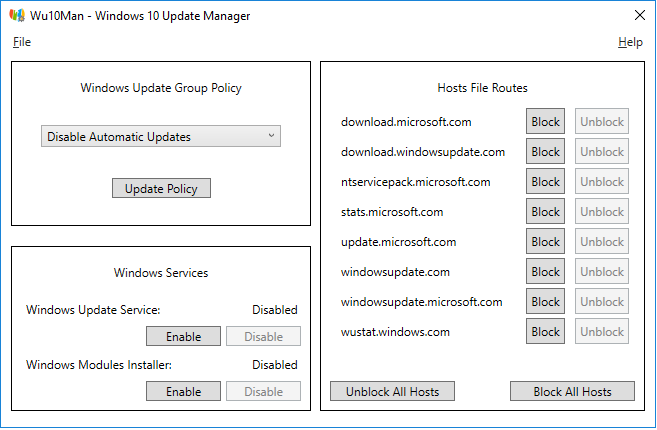Click the windowsupdate.microsoft.com host label
This screenshot has height=430, width=657.
[x=422, y=302]
